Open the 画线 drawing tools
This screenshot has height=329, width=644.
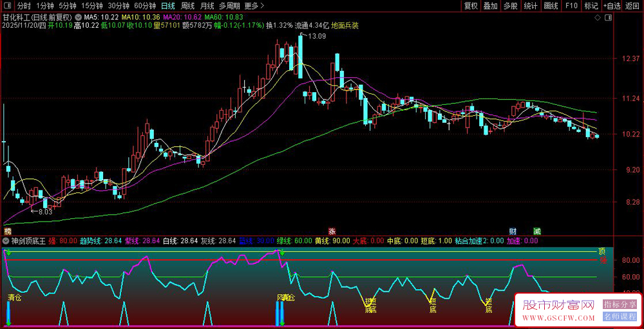pyautogui.click(x=551, y=6)
